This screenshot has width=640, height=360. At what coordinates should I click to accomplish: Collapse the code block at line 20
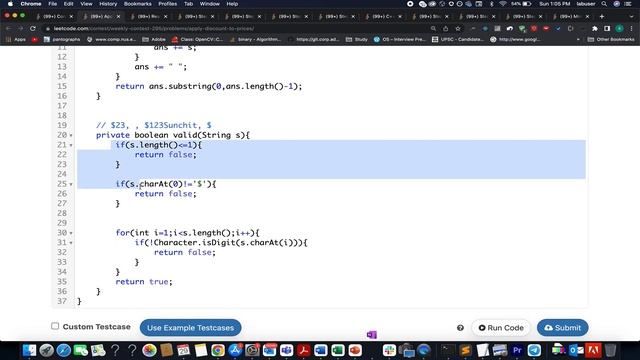coord(71,135)
